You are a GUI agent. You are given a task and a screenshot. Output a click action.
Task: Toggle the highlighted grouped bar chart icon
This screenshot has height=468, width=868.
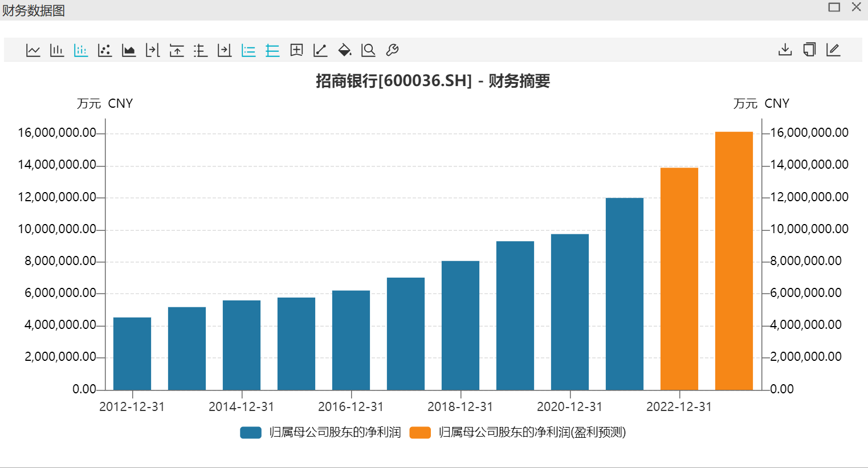pos(81,50)
